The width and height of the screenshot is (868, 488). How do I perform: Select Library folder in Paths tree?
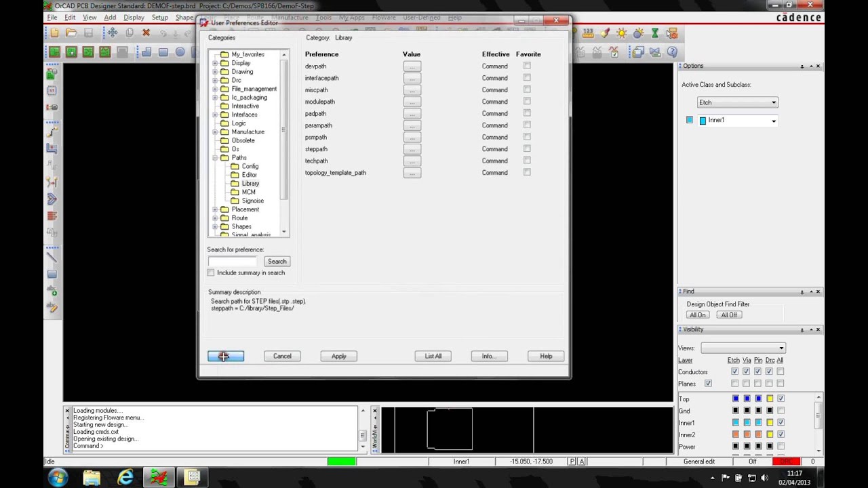coord(250,184)
